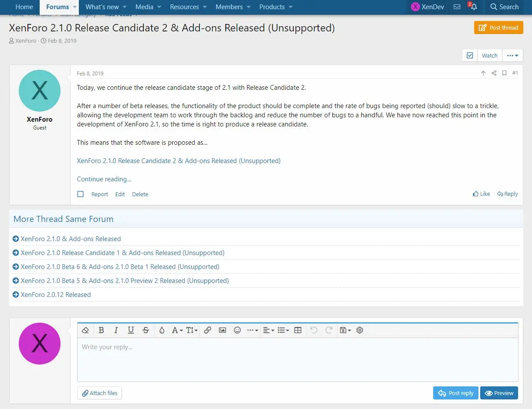This screenshot has height=409, width=532.
Task: Open the text color droplet picker
Action: coord(162,331)
